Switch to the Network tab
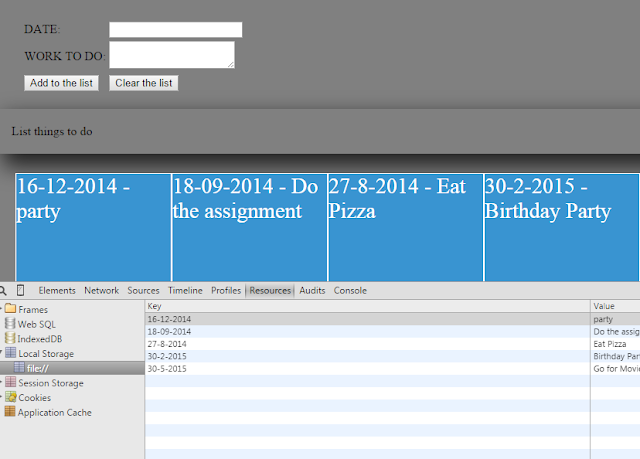 tap(101, 290)
